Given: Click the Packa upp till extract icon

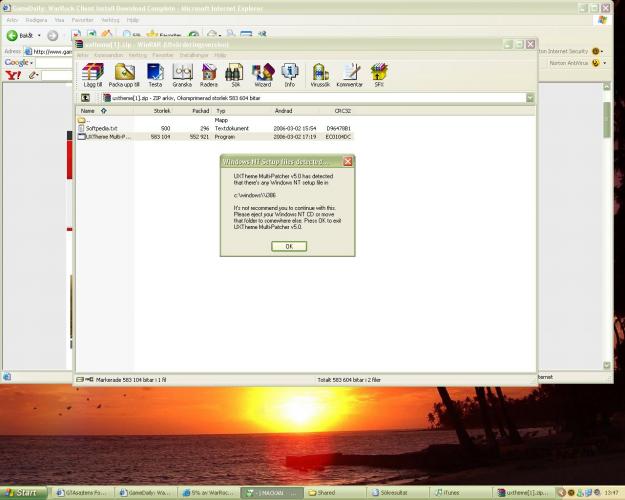Looking at the screenshot, I should (123, 76).
